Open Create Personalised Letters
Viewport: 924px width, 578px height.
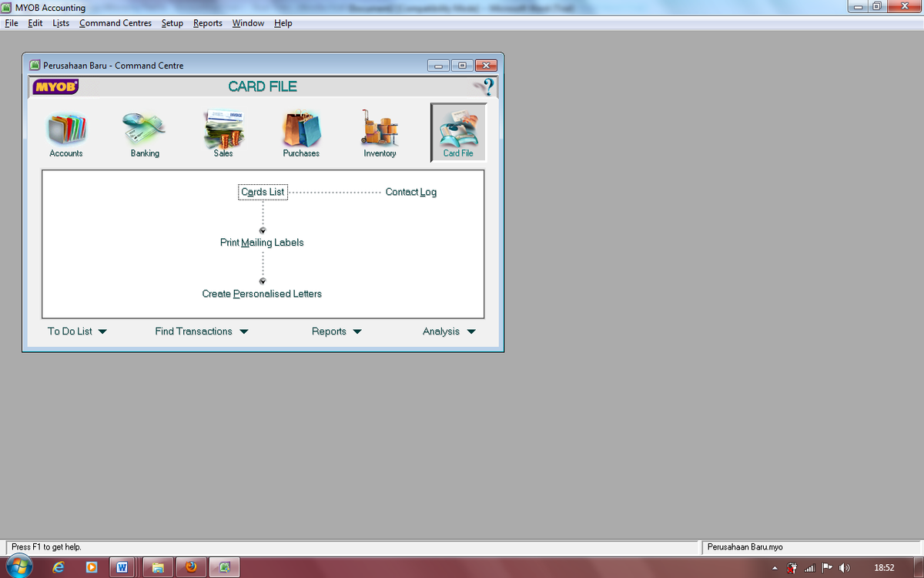pos(262,294)
